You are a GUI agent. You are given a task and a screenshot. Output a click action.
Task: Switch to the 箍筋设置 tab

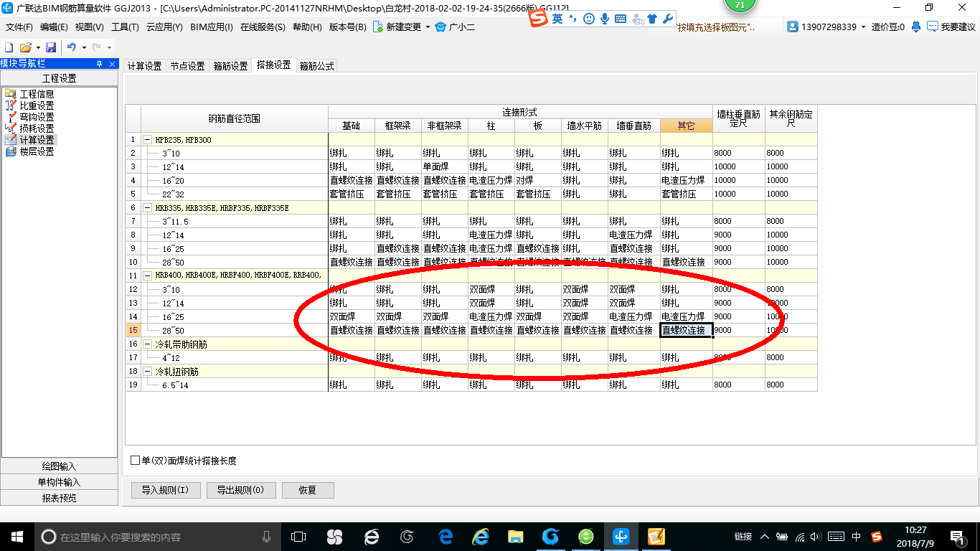pos(230,66)
